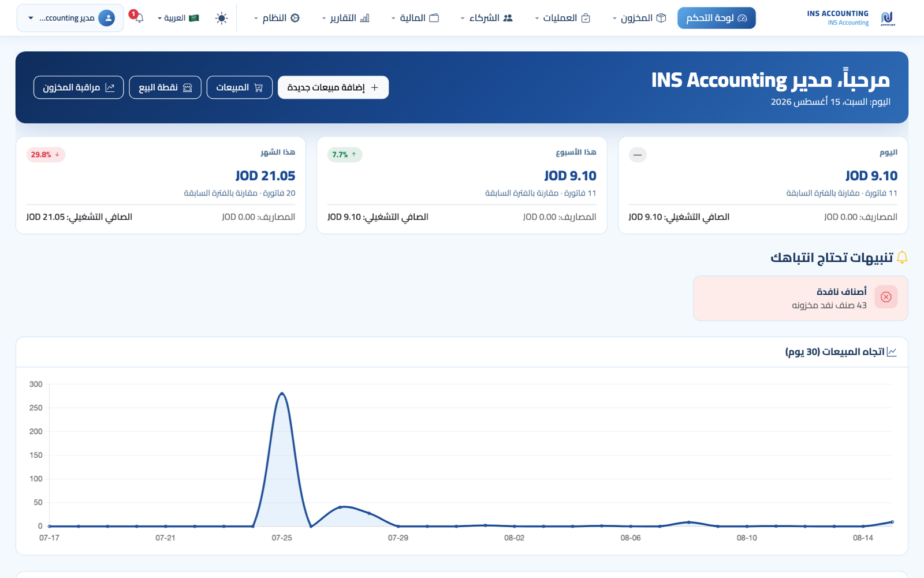Click the red notification count badge
The height and width of the screenshot is (578, 924).
[x=133, y=14]
